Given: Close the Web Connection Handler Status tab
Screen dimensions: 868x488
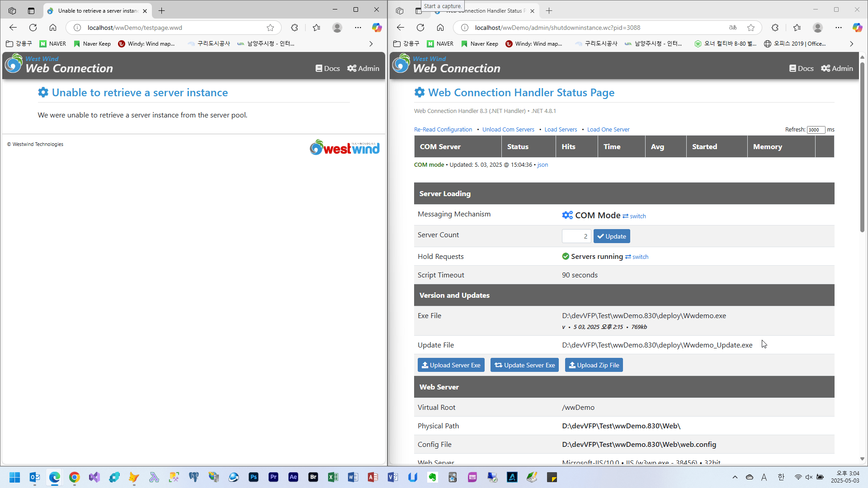Looking at the screenshot, I should coord(532,11).
